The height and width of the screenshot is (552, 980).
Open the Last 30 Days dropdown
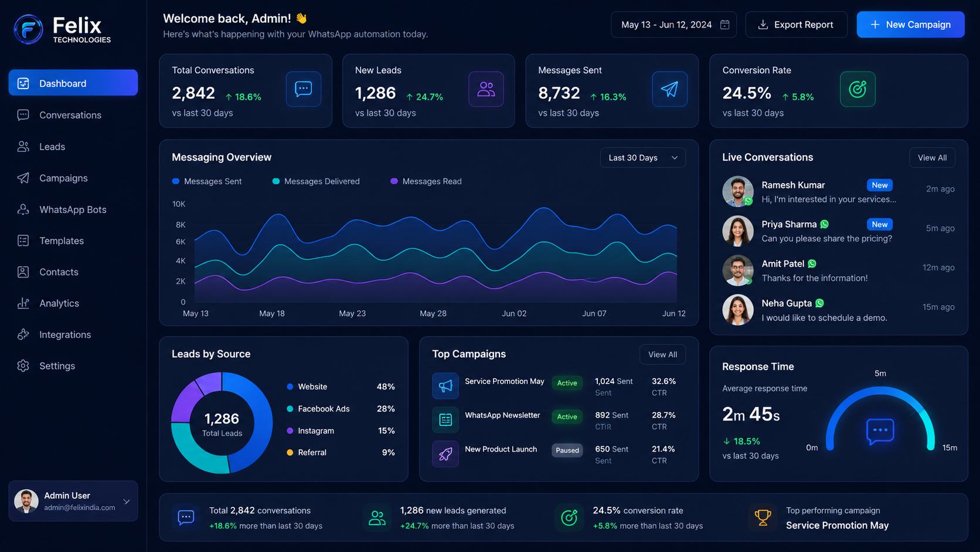pyautogui.click(x=643, y=158)
